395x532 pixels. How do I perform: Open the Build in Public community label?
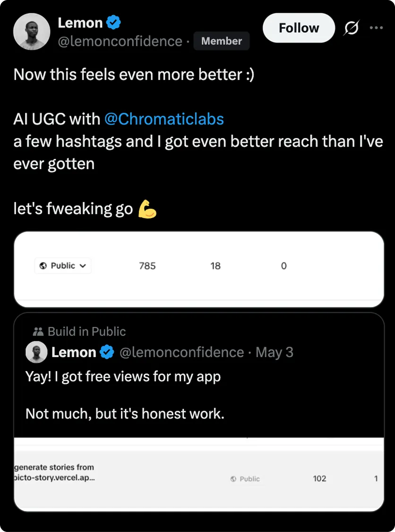point(87,331)
